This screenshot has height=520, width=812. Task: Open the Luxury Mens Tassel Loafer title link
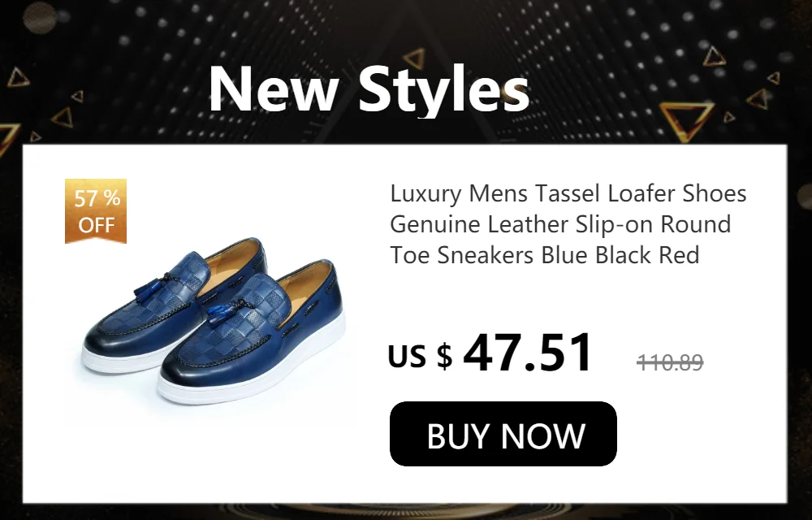click(x=568, y=223)
